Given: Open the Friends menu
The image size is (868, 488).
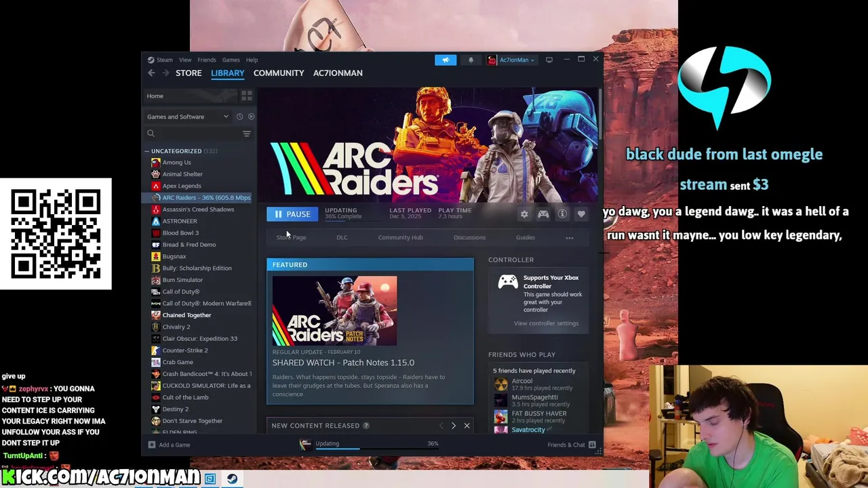Looking at the screenshot, I should (207, 60).
